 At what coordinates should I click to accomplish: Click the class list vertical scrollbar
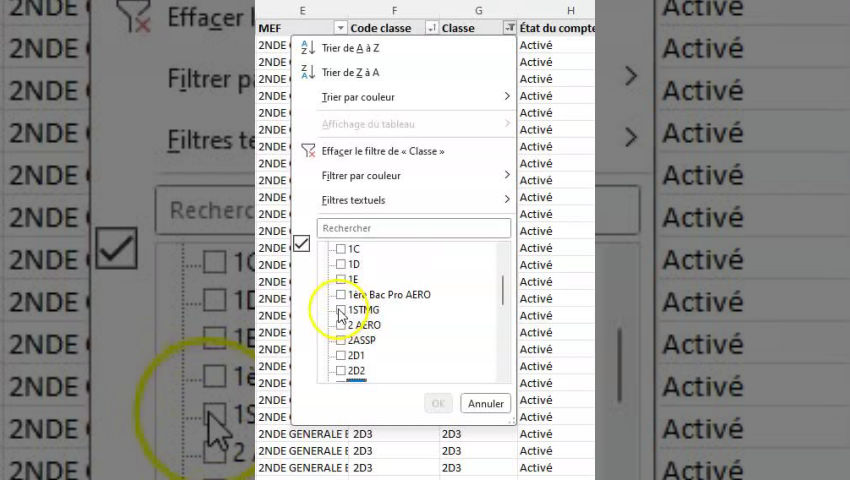(502, 290)
